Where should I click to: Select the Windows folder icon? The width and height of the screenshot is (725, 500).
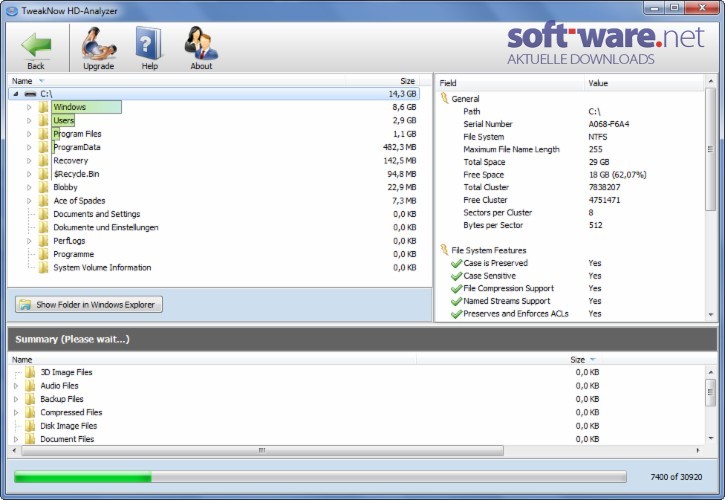pos(43,107)
